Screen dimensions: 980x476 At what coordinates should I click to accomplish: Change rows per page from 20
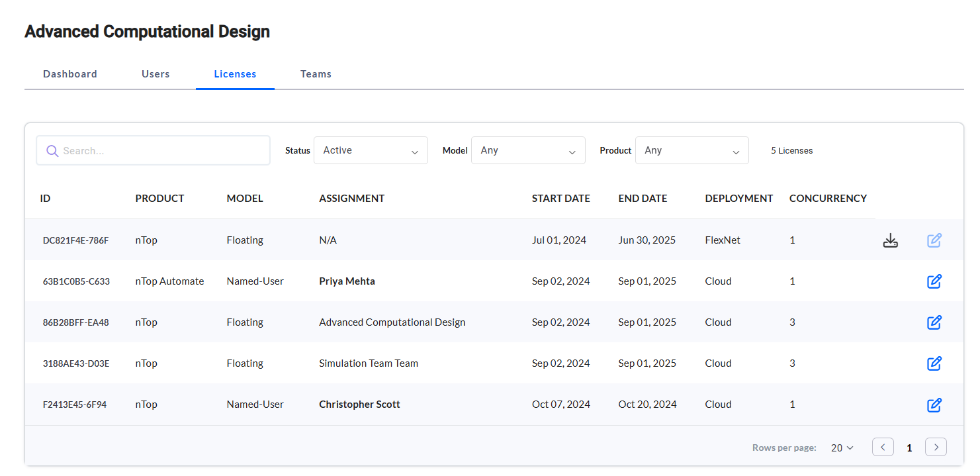coord(842,448)
